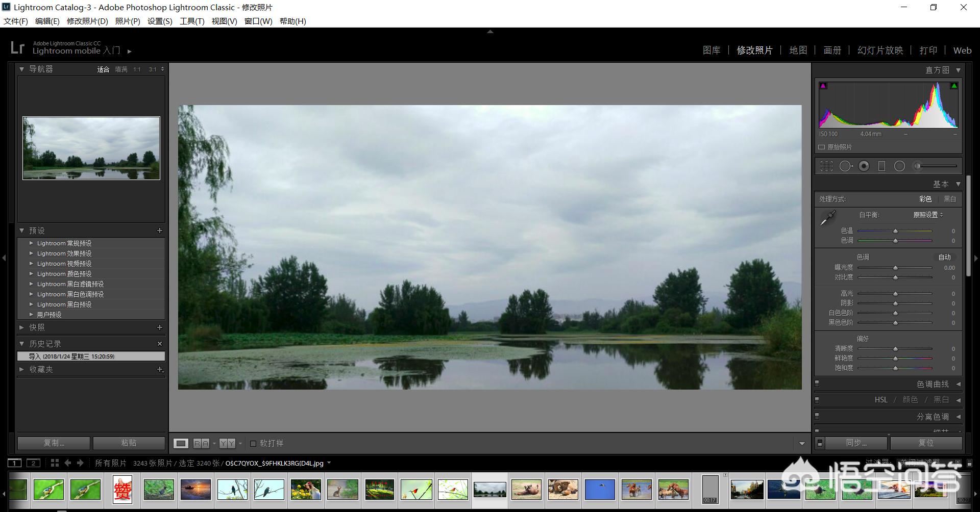
Task: Click the before/after RA view icon
Action: [201, 443]
